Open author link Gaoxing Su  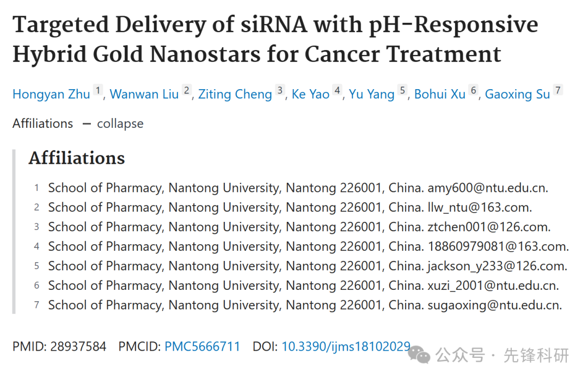pos(518,94)
